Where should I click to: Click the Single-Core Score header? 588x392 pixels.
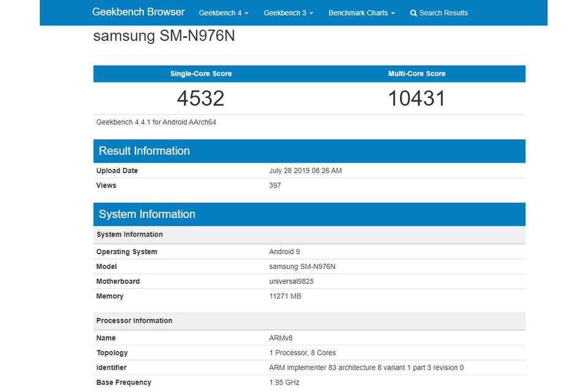coord(201,73)
